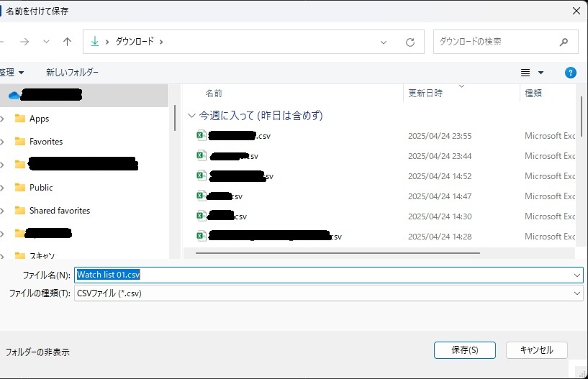Image resolution: width=588 pixels, height=379 pixels.
Task: Click the Apps folder icon
Action: (20, 119)
